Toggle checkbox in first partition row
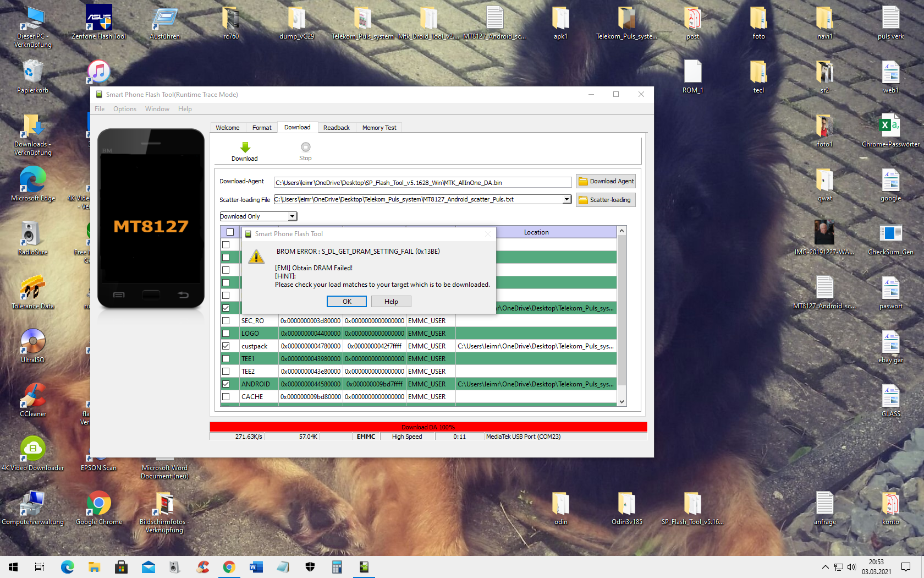 [x=226, y=245]
